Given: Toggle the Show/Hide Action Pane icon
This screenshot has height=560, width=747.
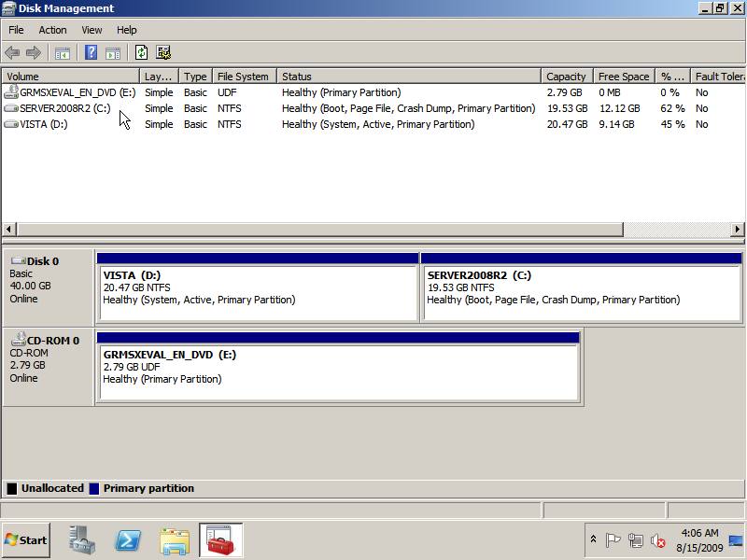Looking at the screenshot, I should point(113,53).
